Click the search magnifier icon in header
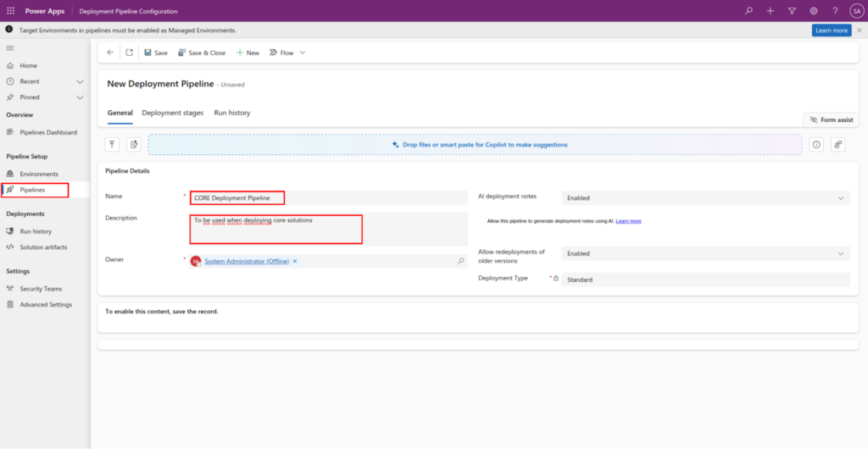Screen dimensions: 868x449 click(x=748, y=11)
